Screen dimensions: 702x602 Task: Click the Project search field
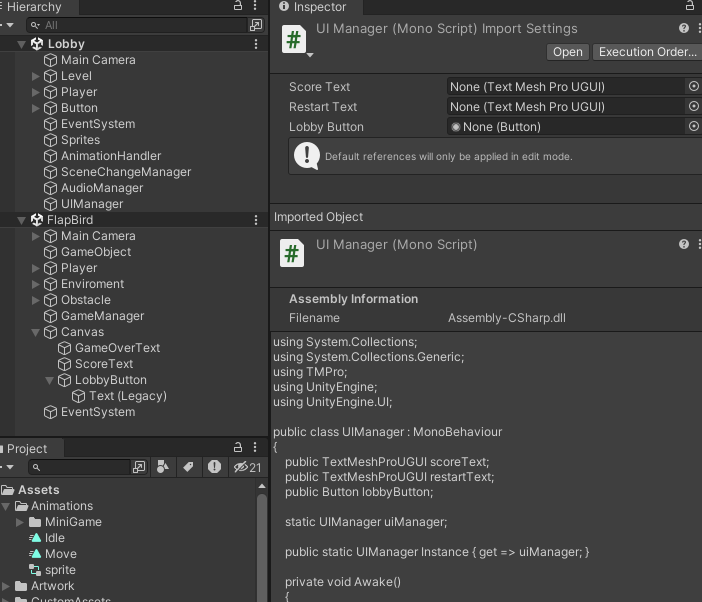tap(80, 467)
